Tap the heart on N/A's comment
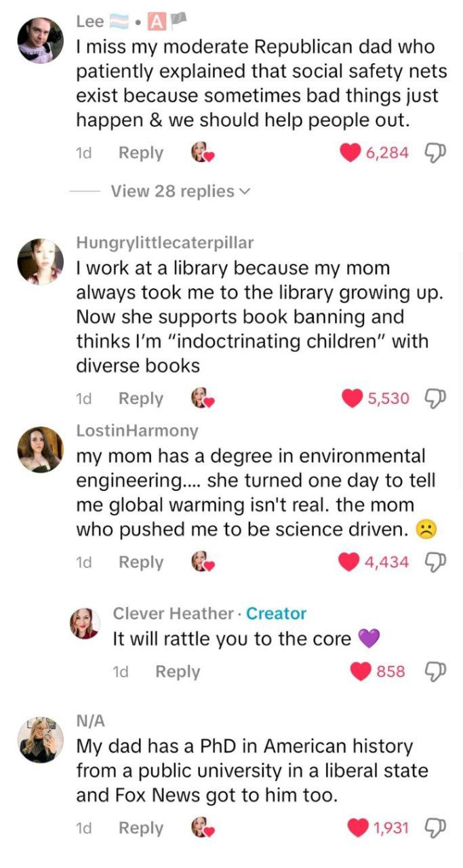Image resolution: width=463 pixels, height=868 pixels. 357,828
